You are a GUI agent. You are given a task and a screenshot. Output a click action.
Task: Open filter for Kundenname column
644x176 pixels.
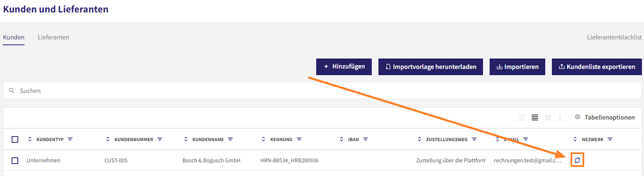[230, 139]
